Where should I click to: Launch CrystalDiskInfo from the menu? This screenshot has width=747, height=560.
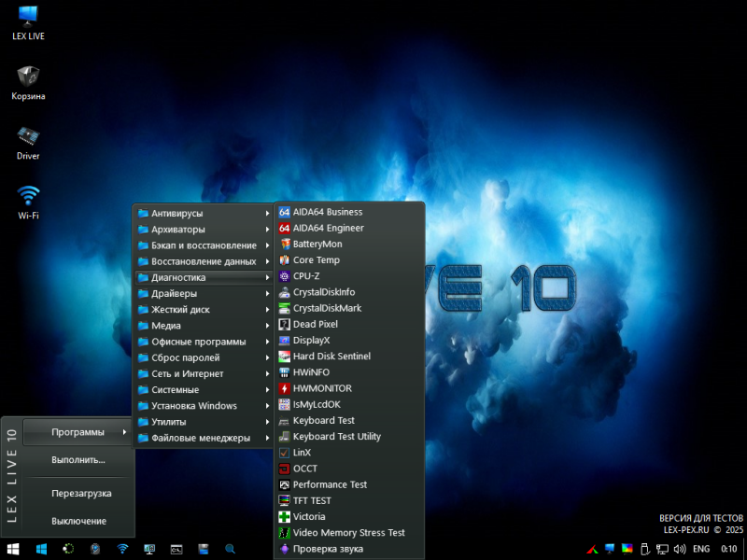pyautogui.click(x=323, y=292)
